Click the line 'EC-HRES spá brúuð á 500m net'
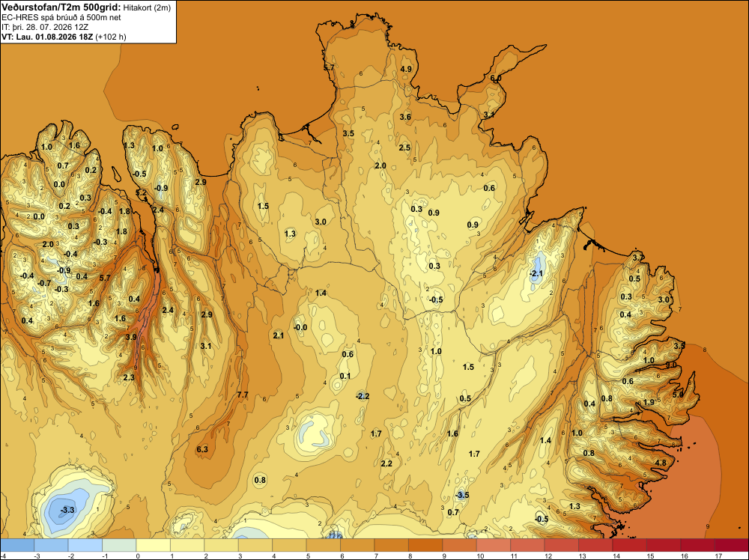This screenshot has width=749, height=560. coord(61,17)
